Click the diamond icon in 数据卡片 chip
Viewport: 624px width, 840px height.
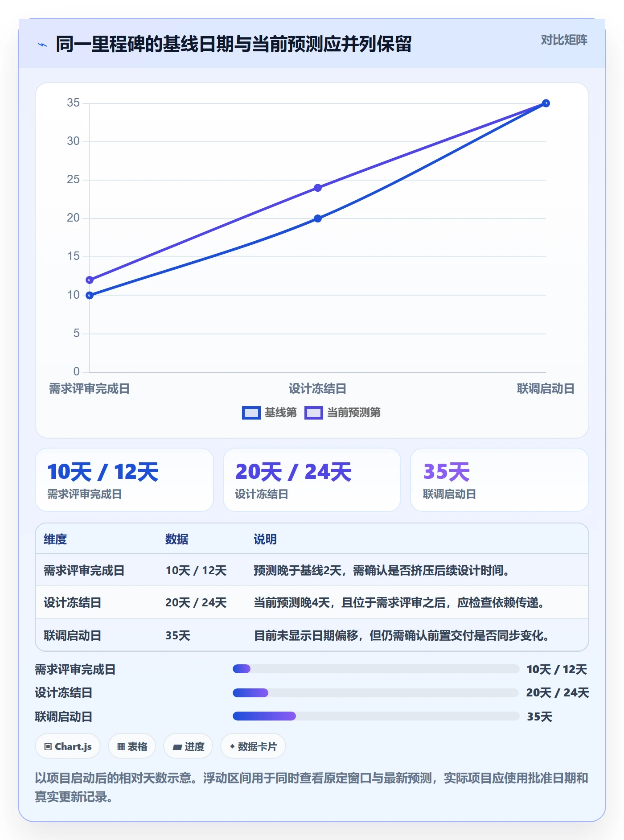point(232,746)
